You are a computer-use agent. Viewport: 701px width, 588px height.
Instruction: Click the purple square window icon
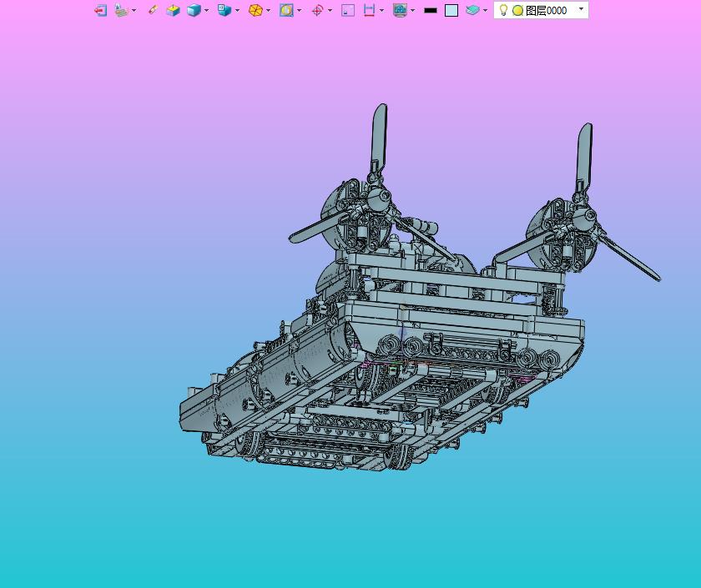[x=348, y=10]
